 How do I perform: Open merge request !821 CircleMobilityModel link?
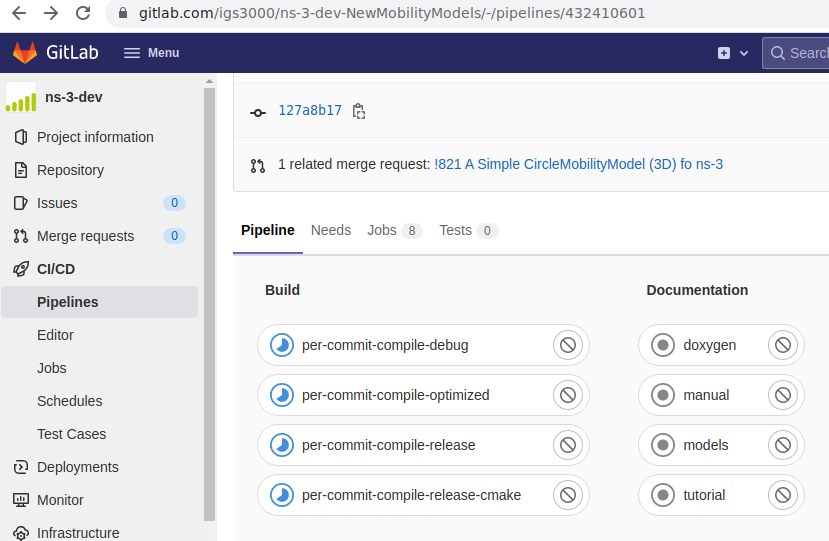click(578, 164)
